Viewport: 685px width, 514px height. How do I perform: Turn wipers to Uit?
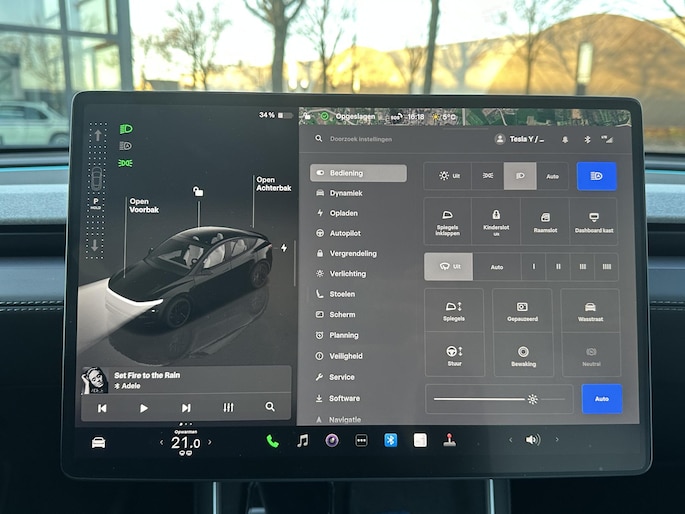point(449,267)
